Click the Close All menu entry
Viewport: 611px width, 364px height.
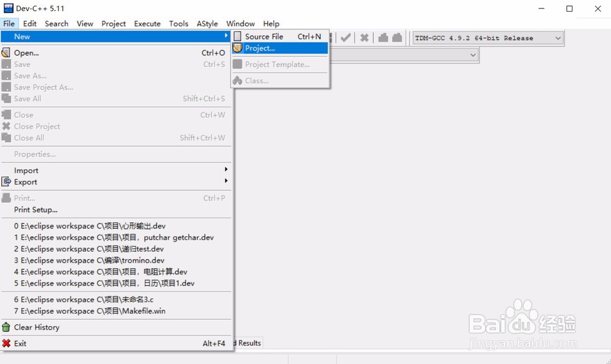point(115,138)
